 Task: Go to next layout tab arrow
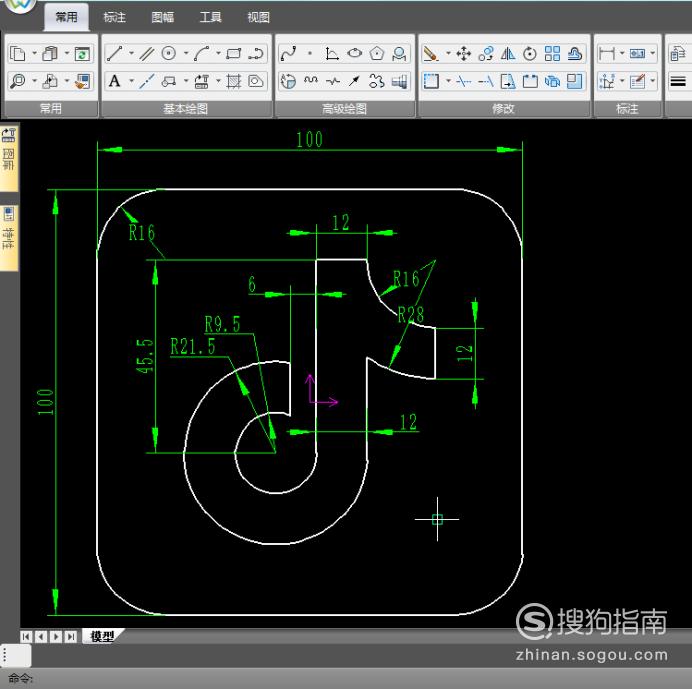56,636
